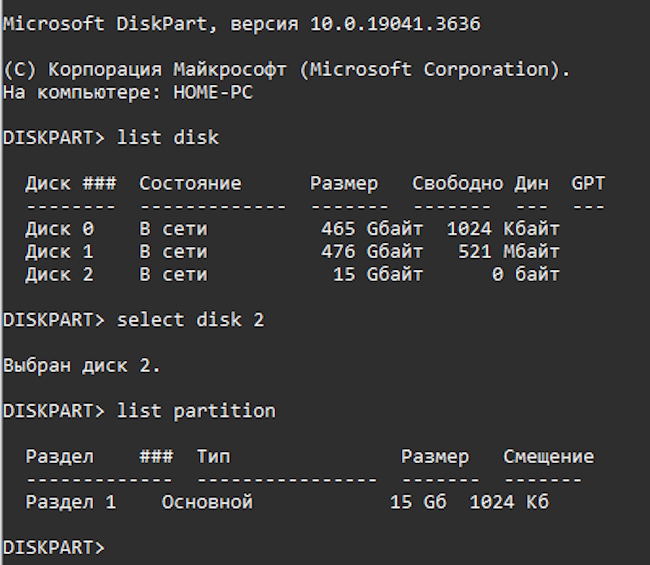Click the 'Дин' column header
The width and height of the screenshot is (650, 565).
pos(531,184)
